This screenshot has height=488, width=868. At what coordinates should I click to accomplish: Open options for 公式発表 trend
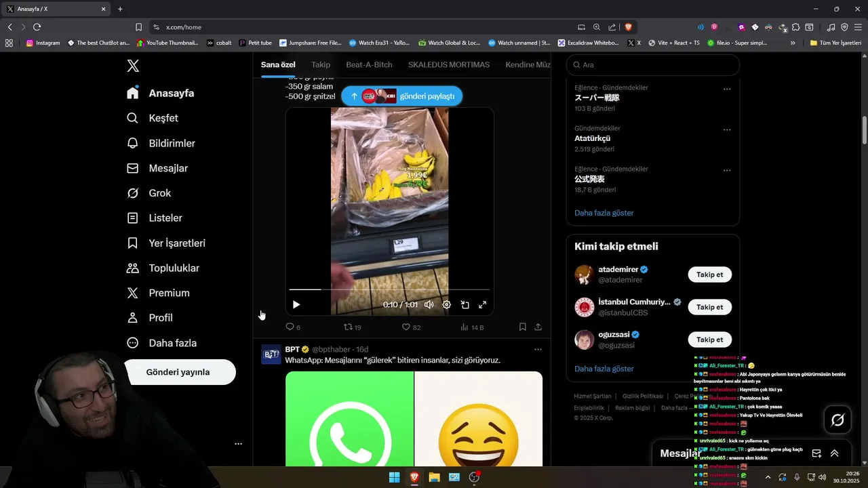tap(727, 170)
